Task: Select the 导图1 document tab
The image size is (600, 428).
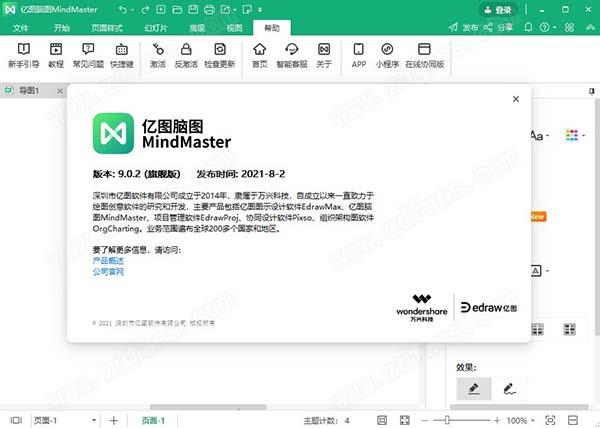Action: click(x=29, y=91)
